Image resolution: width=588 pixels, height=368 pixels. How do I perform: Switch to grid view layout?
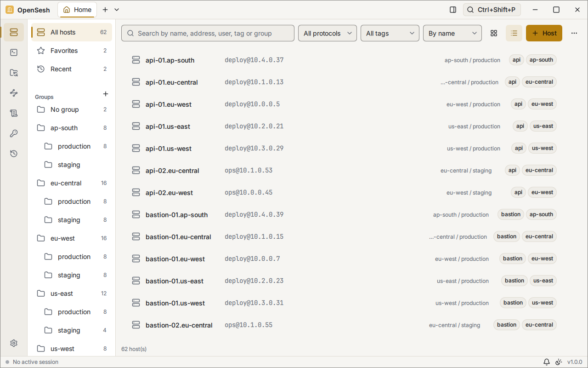pos(494,33)
